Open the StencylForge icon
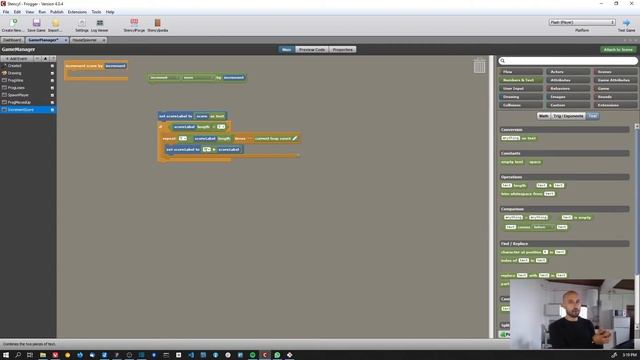Image resolution: width=640 pixels, height=360 pixels. pyautogui.click(x=134, y=22)
